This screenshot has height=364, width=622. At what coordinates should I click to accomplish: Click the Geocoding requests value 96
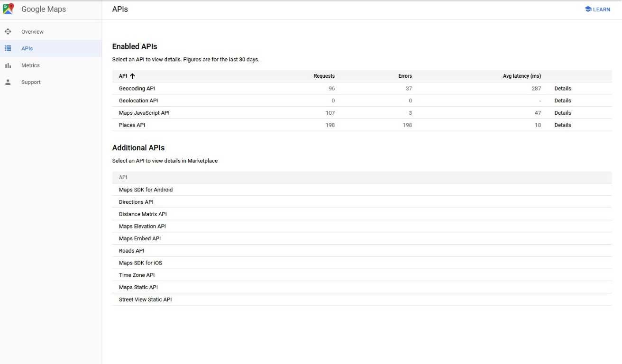click(x=331, y=89)
